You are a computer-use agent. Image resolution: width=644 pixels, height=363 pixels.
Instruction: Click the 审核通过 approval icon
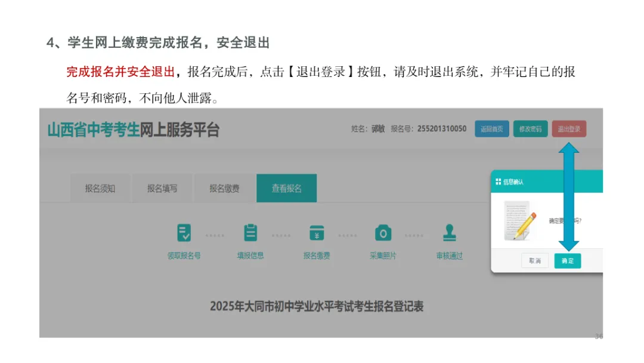tap(449, 232)
